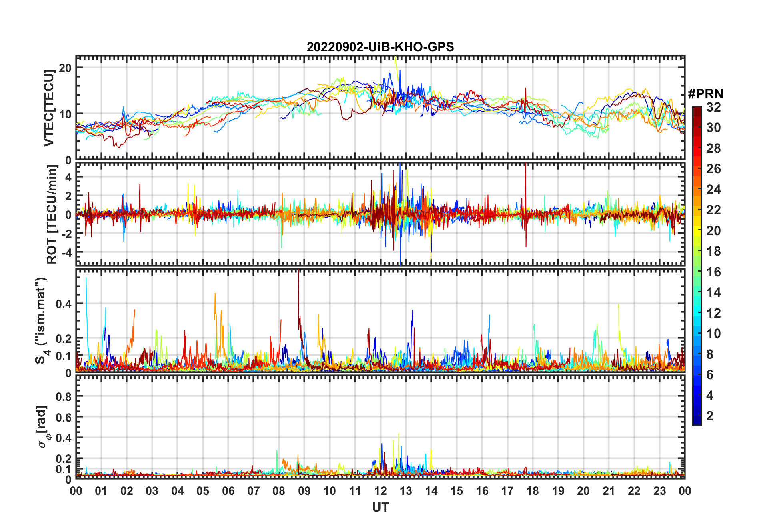Click colorbar tick label 2
Viewport: 761px width, 532px height.
click(710, 416)
